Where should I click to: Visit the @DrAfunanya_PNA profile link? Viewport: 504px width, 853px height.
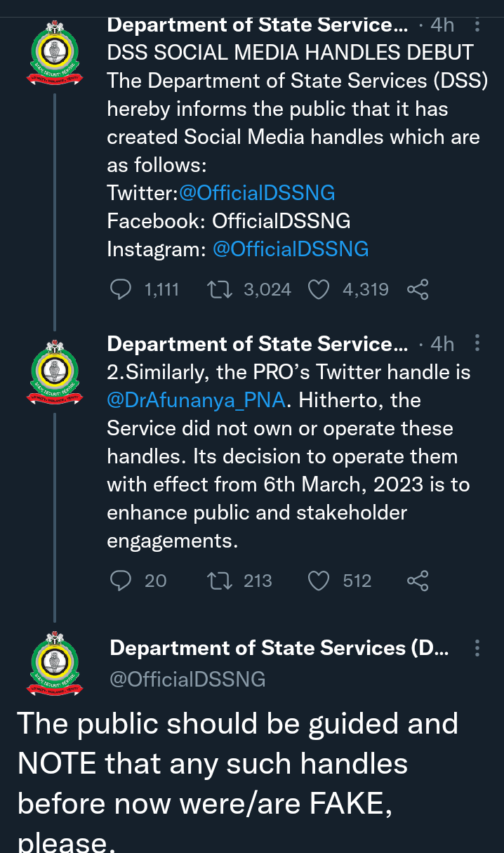click(197, 400)
